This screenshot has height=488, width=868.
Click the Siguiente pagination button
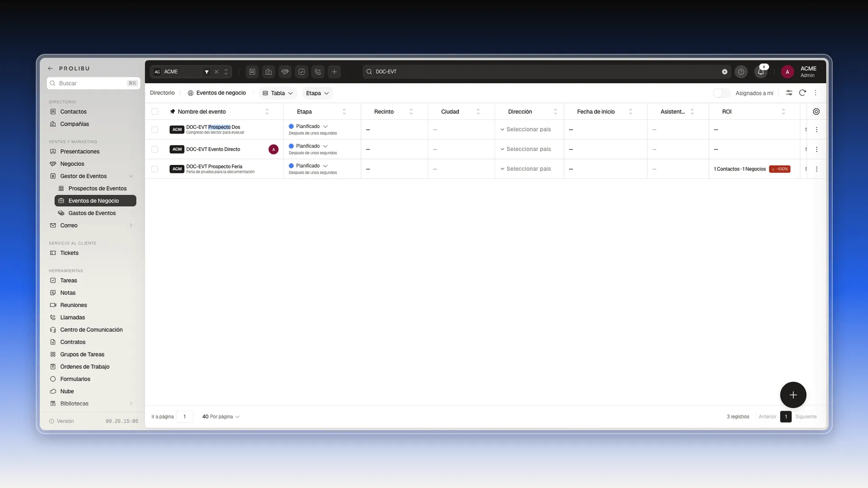[x=806, y=417]
